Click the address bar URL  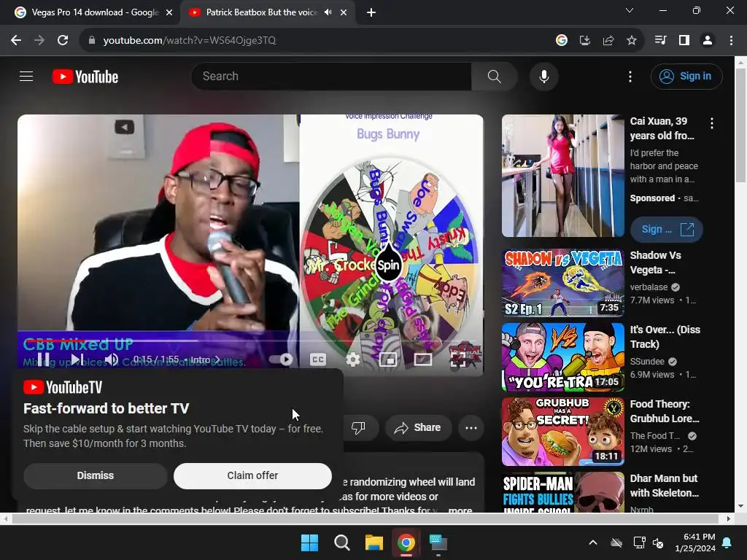coord(189,41)
